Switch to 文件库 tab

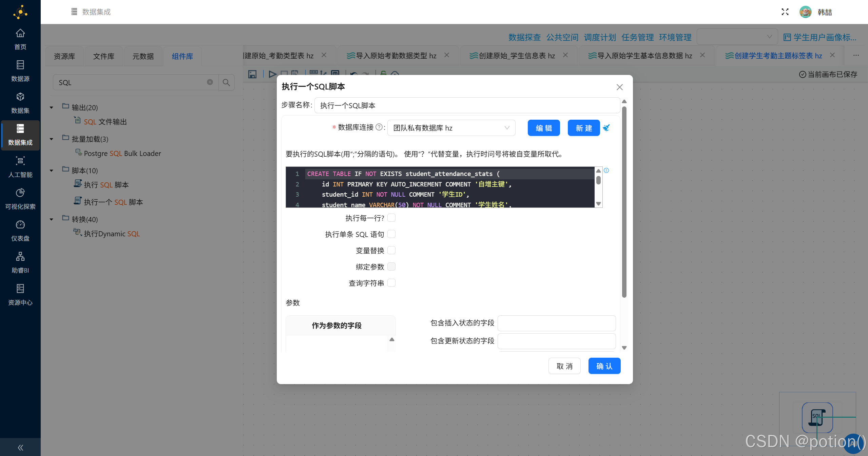point(104,56)
